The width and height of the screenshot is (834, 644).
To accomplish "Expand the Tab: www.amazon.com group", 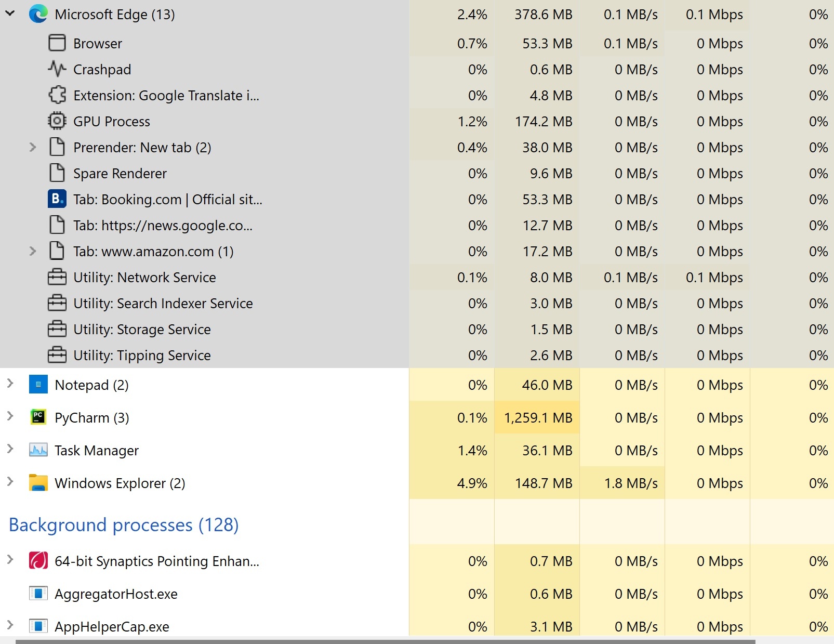I will click(33, 251).
